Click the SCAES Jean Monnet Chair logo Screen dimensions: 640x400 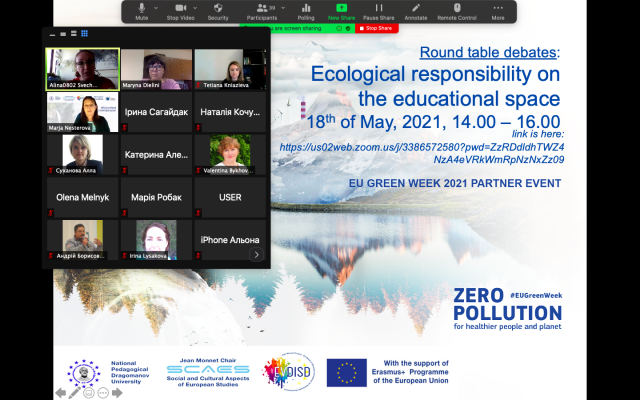pyautogui.click(x=208, y=373)
